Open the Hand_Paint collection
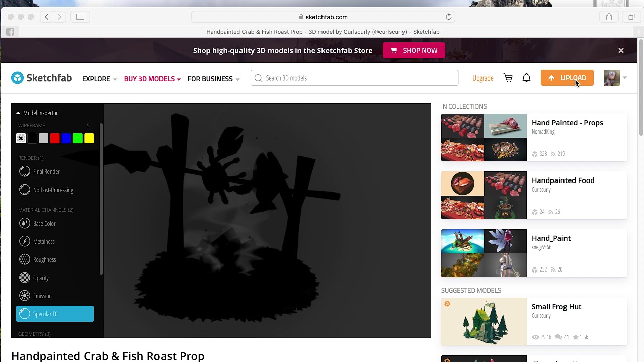This screenshot has width=644, height=362. 551,238
